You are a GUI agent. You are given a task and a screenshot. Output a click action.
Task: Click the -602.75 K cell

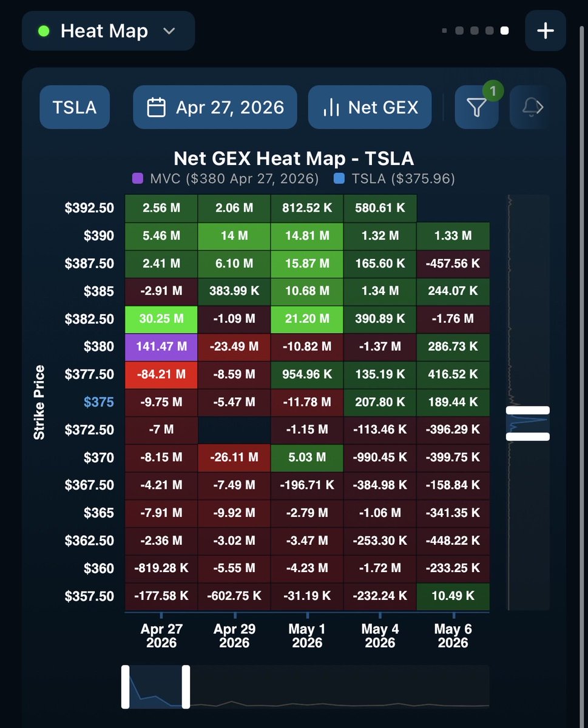(234, 596)
